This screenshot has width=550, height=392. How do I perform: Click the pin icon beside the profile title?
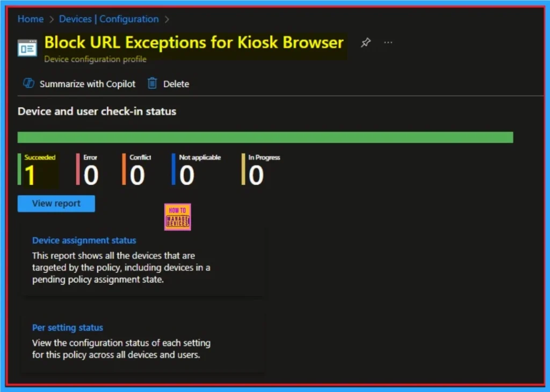coord(366,43)
